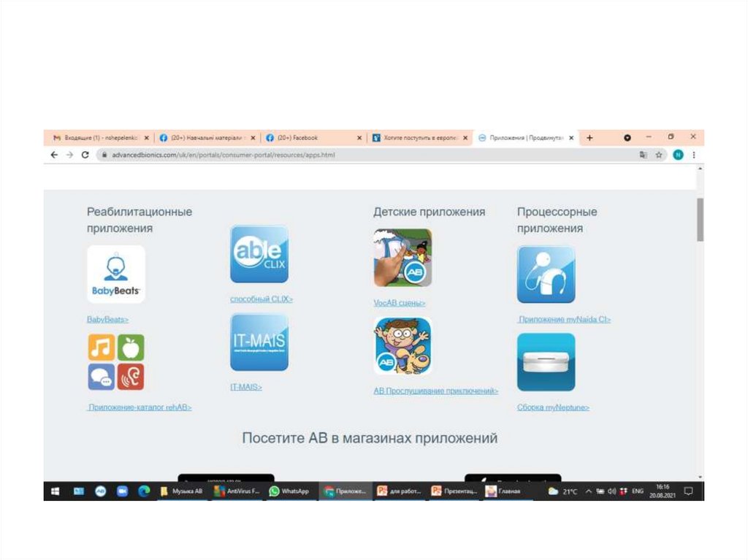Close the Хотите поступить tab
This screenshot has width=748, height=560.
click(465, 138)
